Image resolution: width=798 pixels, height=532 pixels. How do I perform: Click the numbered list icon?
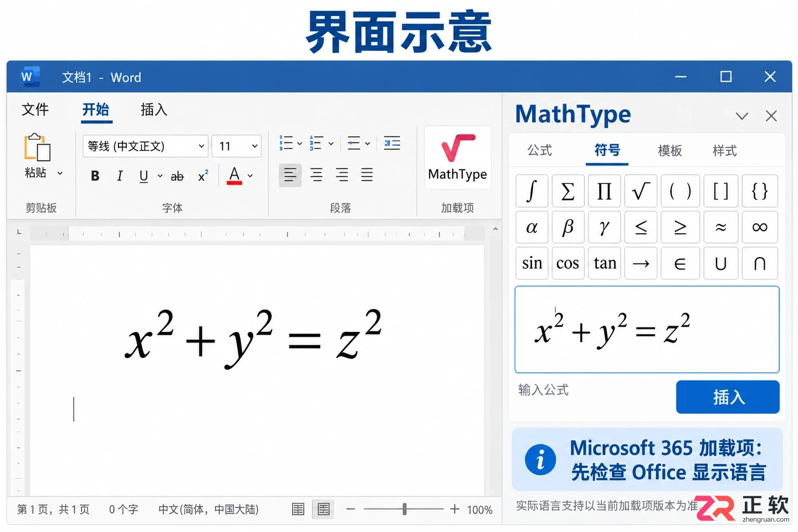coord(316,143)
